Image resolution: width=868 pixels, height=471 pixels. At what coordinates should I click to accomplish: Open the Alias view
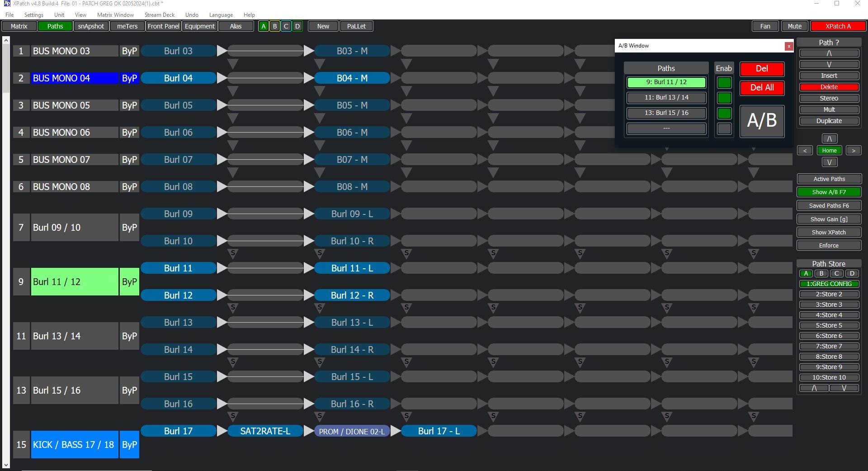[x=236, y=26]
